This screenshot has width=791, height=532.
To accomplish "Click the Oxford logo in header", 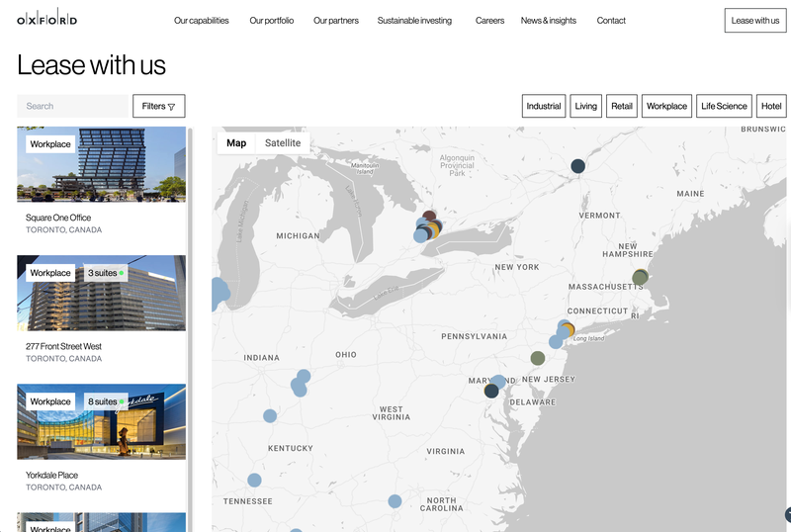I will click(x=46, y=20).
